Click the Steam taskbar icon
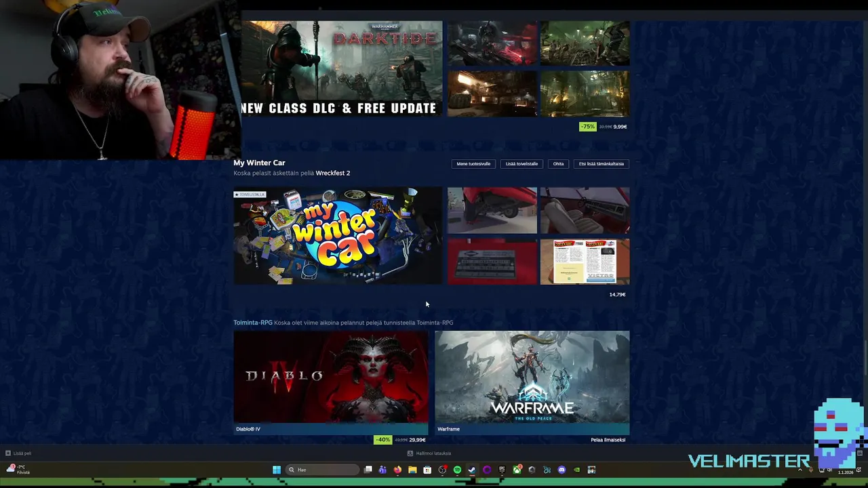Image resolution: width=868 pixels, height=488 pixels. [x=472, y=470]
